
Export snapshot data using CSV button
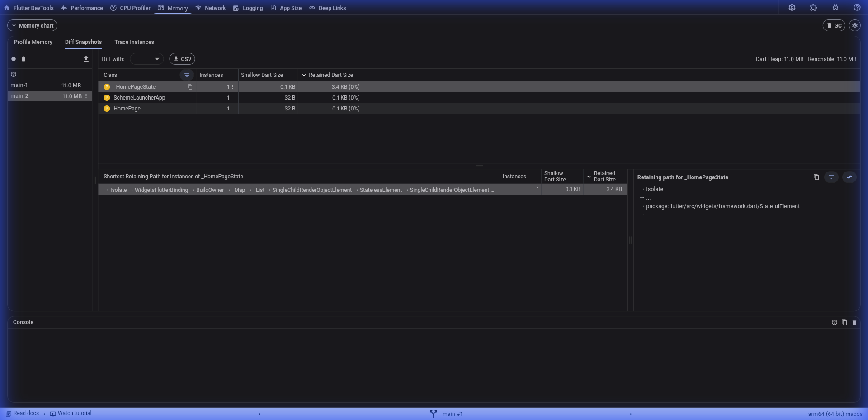point(182,59)
